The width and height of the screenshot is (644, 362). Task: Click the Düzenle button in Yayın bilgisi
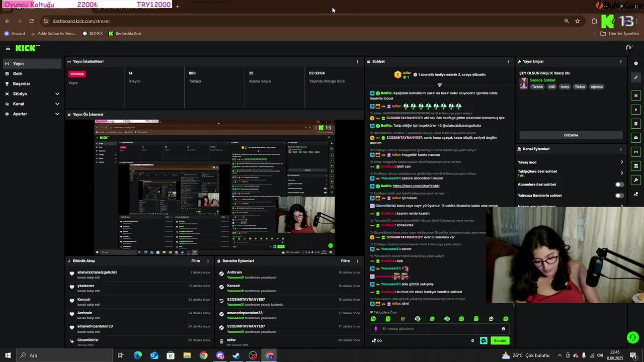571,135
